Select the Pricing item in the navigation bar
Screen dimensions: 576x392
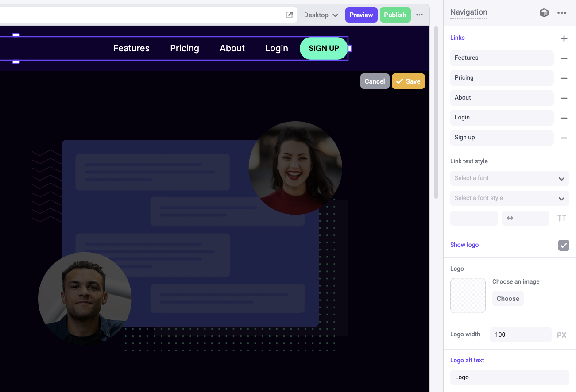[x=185, y=48]
